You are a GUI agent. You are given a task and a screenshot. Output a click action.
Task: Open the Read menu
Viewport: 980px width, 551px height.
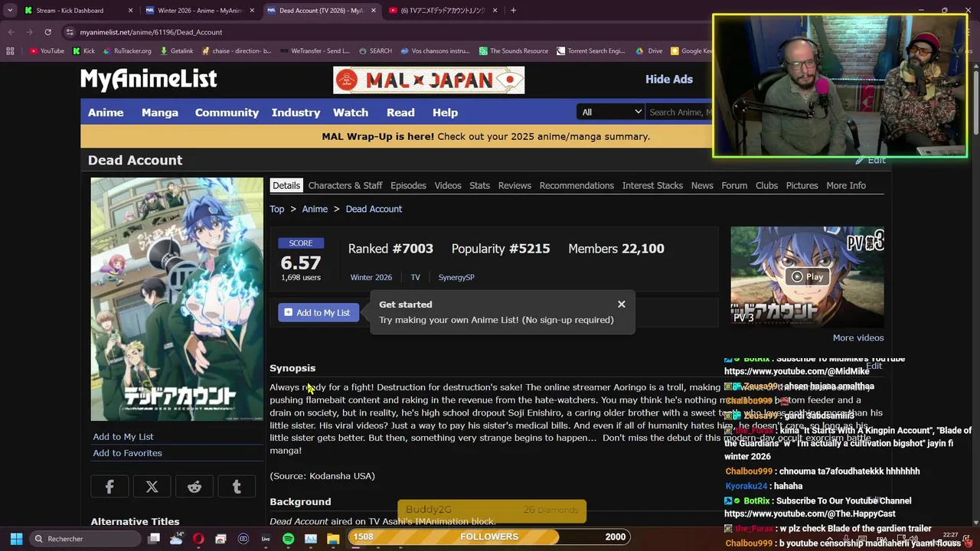[400, 112]
